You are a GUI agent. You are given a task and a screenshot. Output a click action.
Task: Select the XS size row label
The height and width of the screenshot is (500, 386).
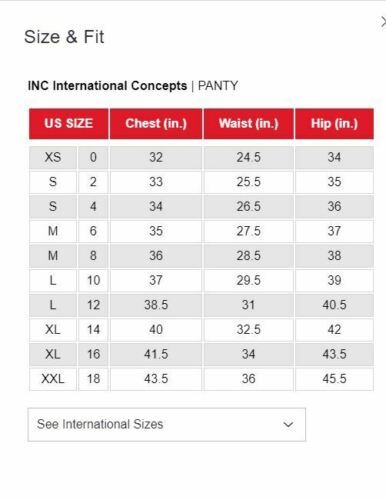click(x=53, y=157)
